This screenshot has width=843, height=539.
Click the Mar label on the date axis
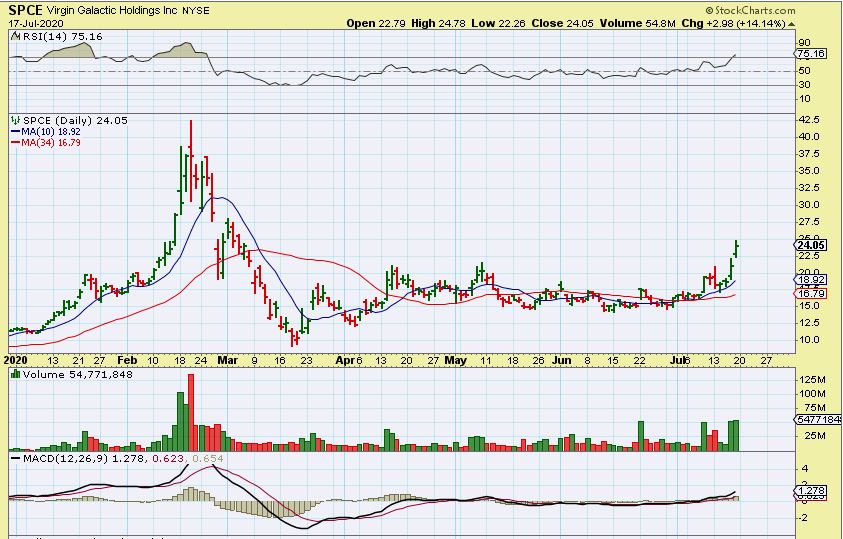tap(227, 360)
